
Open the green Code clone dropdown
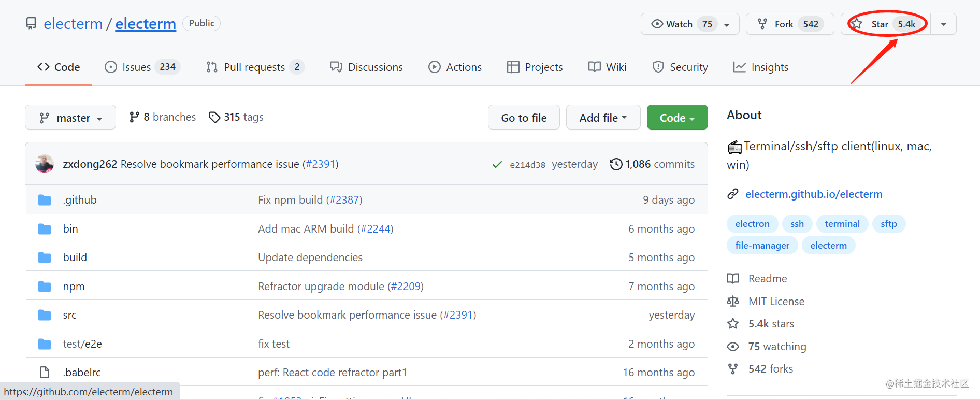tap(677, 118)
